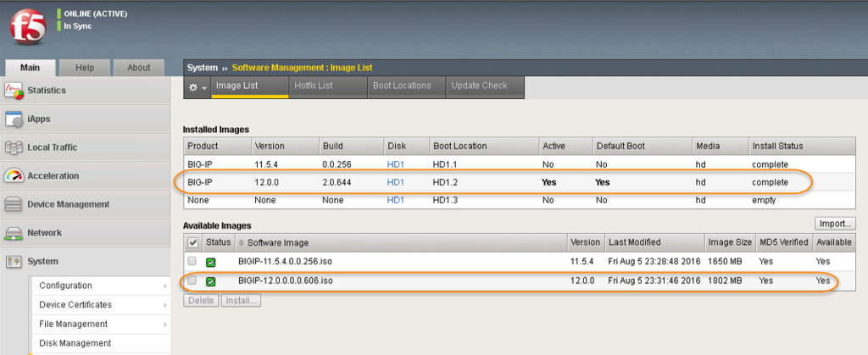
Task: Open the Network icon
Action: coord(14,233)
